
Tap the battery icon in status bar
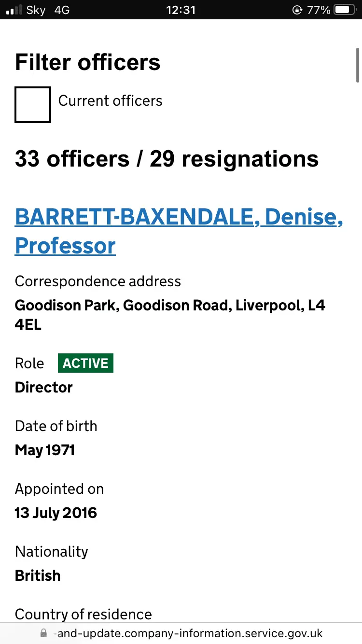point(345,10)
